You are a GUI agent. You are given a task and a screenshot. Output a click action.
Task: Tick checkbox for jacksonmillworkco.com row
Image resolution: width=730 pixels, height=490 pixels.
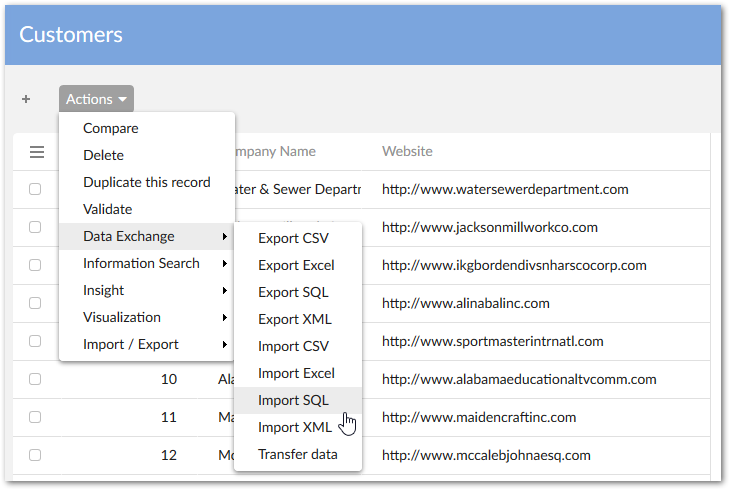point(35,227)
